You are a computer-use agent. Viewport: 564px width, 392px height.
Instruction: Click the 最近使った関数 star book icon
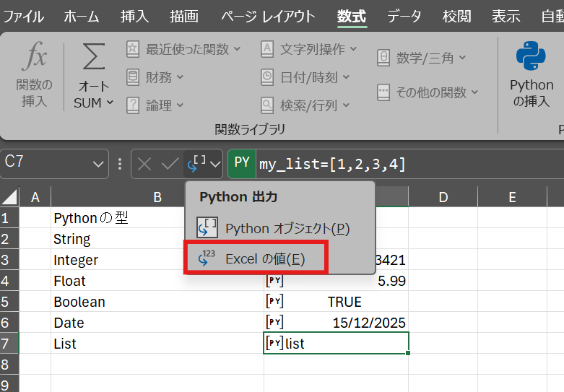click(133, 49)
